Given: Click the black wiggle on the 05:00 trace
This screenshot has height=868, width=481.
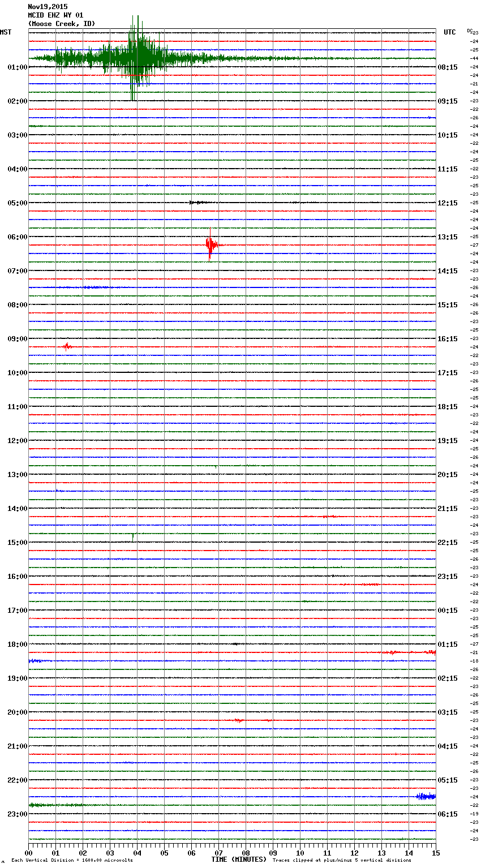Looking at the screenshot, I should [x=199, y=203].
